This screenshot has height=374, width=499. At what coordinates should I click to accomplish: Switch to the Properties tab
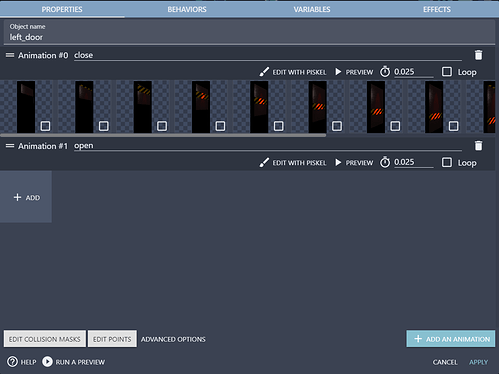click(62, 9)
